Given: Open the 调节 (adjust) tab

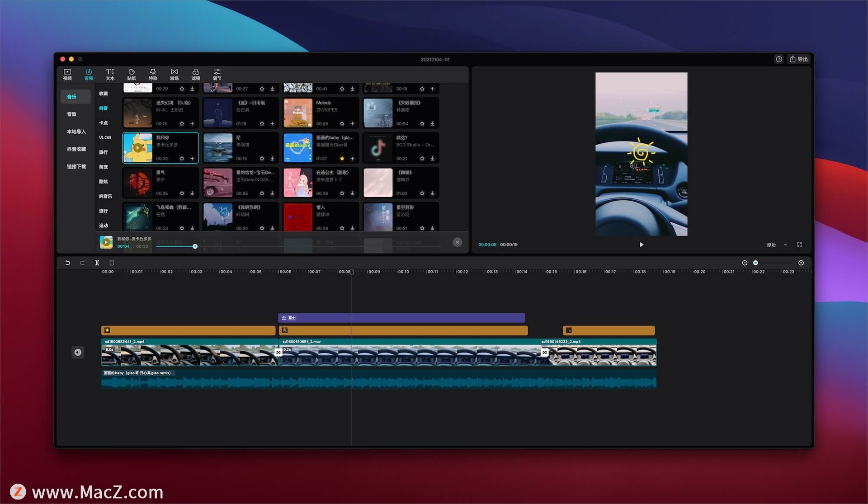Looking at the screenshot, I should (217, 75).
